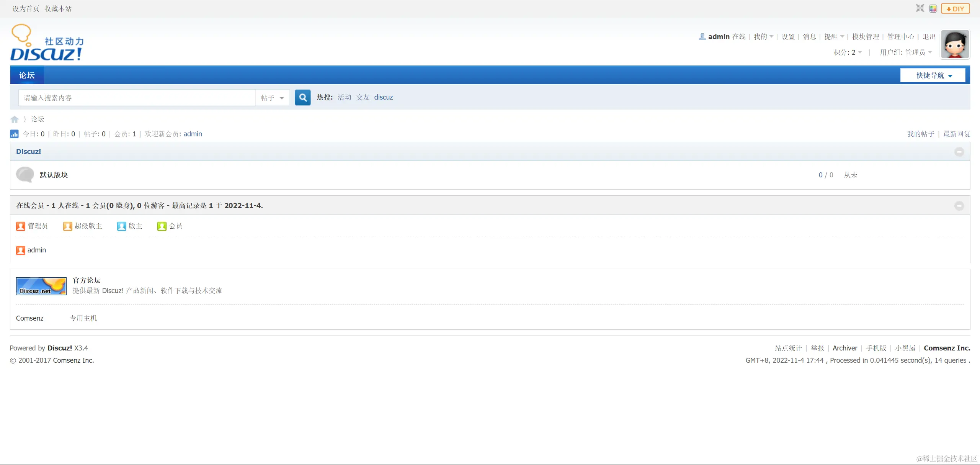Click the Discuz.net official forum banner
This screenshot has height=465, width=980.
coord(41,286)
